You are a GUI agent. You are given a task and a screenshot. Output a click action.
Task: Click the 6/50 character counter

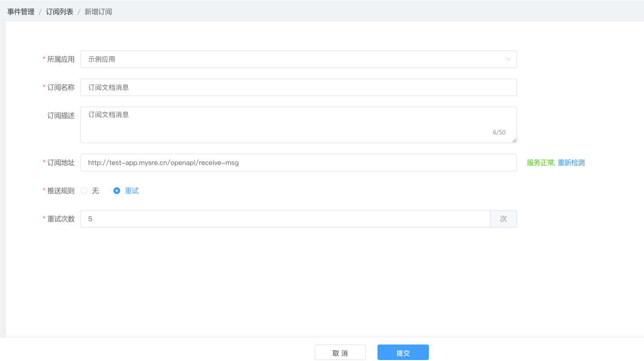(x=499, y=132)
